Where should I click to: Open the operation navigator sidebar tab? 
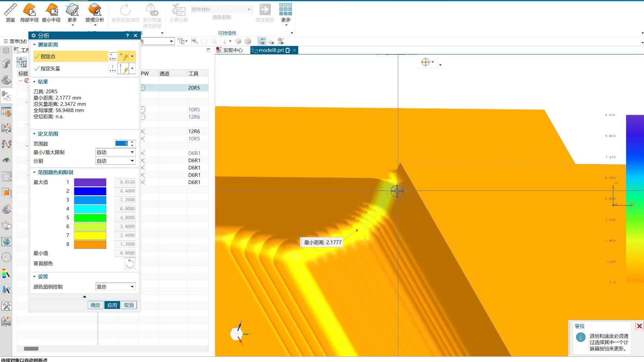[x=6, y=97]
